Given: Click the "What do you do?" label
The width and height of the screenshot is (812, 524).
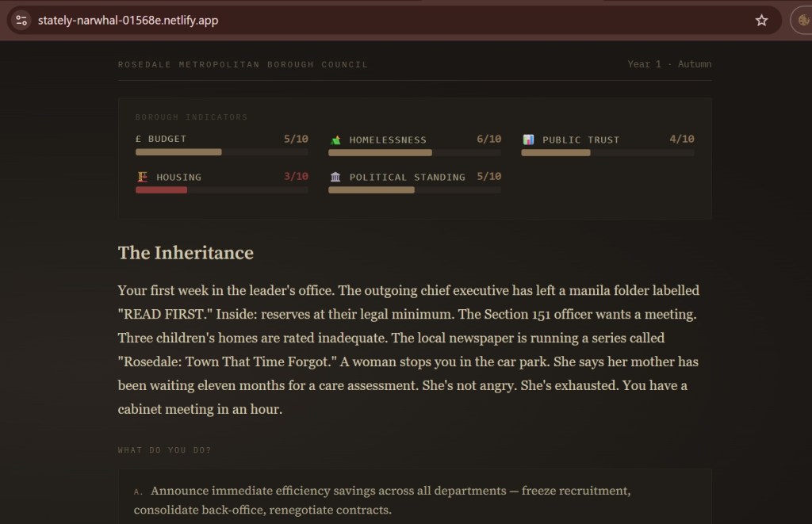Looking at the screenshot, I should tap(164, 450).
